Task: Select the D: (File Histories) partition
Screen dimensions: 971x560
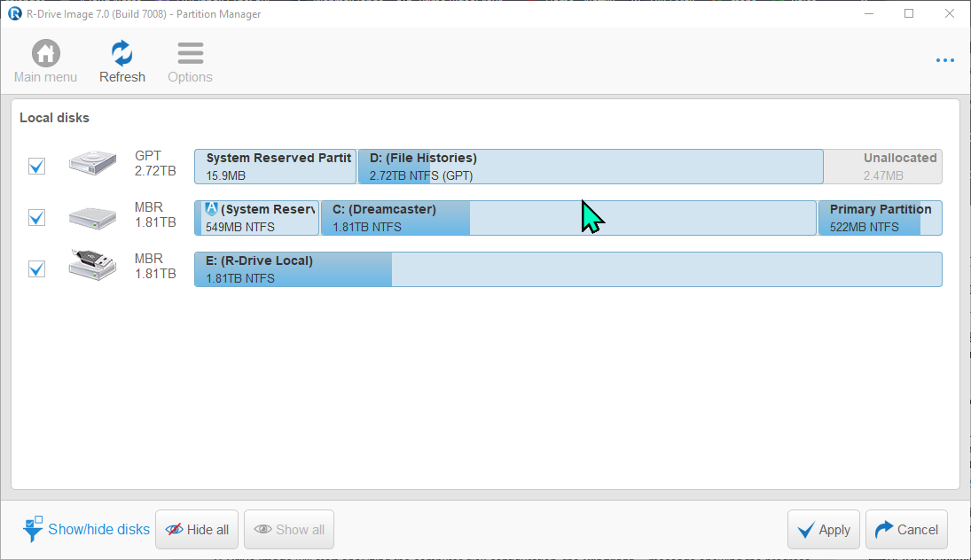Action: [590, 167]
